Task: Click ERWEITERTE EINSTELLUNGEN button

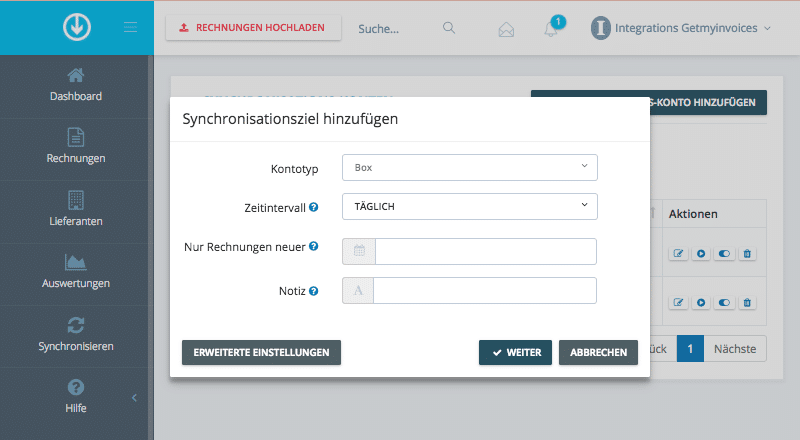Action: point(261,352)
